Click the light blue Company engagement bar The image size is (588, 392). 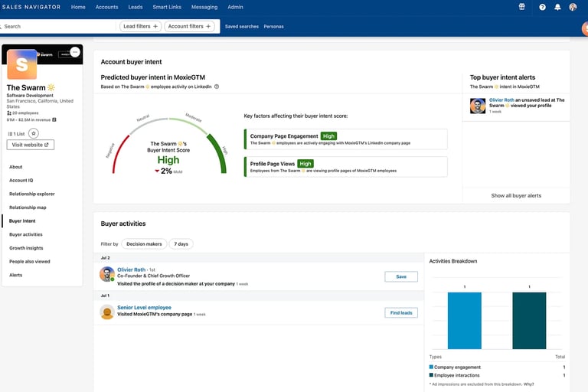click(x=464, y=321)
